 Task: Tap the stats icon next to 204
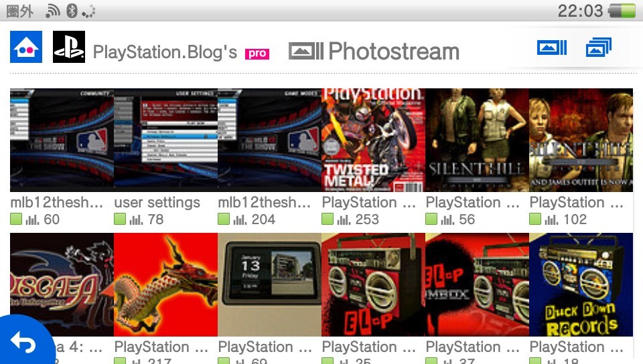(x=240, y=220)
